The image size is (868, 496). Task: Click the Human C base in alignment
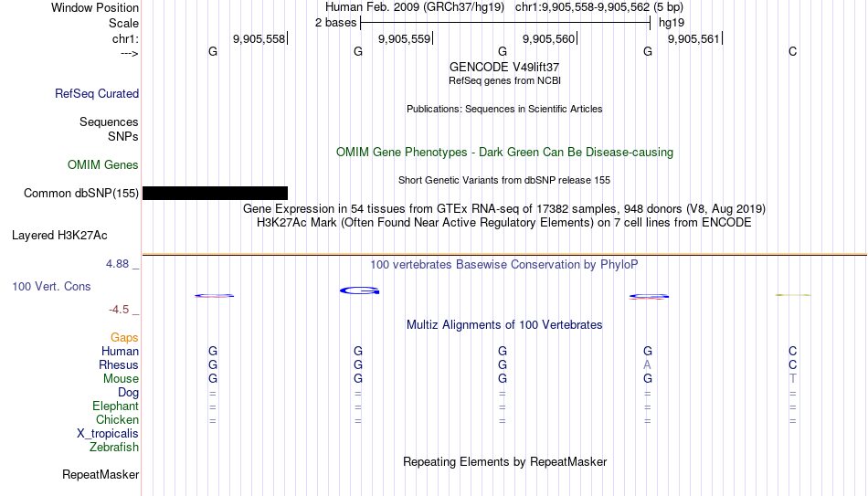[793, 352]
